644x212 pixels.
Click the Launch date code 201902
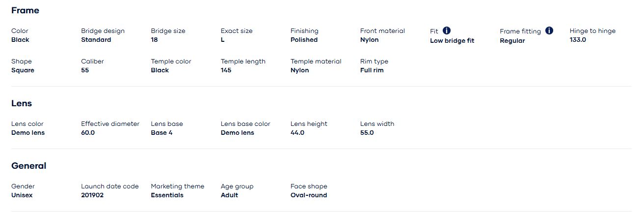(x=92, y=195)
